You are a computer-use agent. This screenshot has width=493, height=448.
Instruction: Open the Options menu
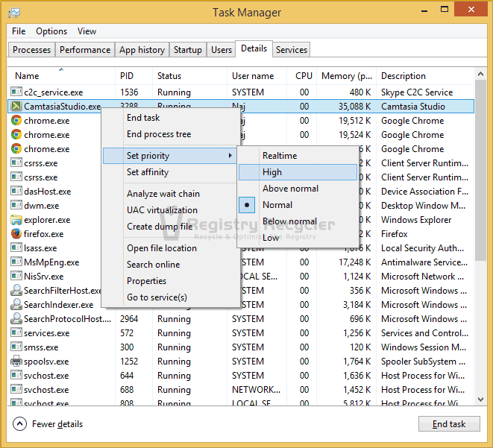51,31
